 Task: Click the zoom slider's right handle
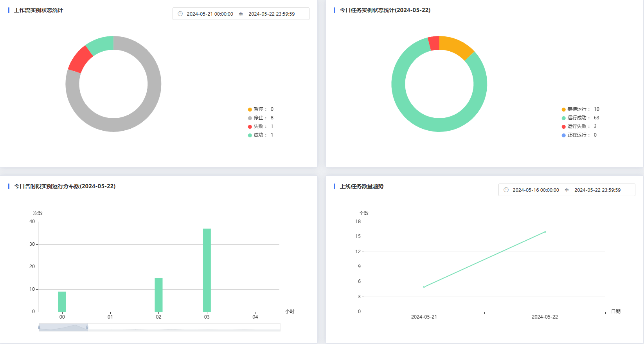[x=87, y=327]
